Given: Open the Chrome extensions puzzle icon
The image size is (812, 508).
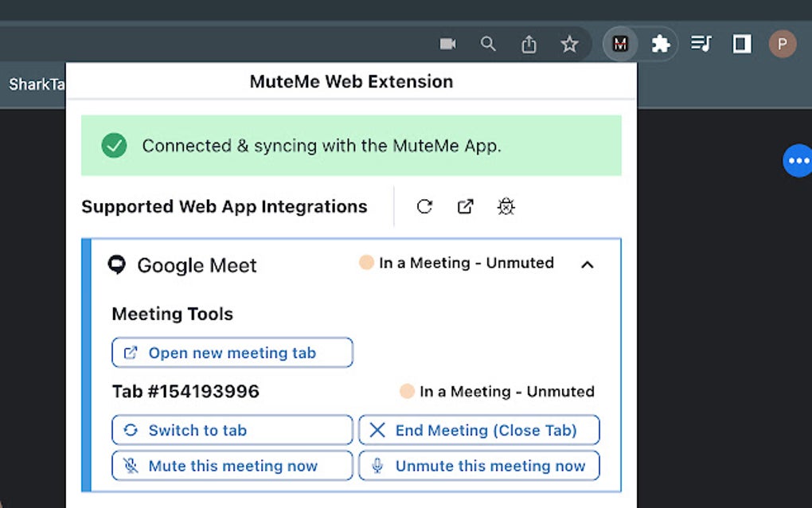Looking at the screenshot, I should click(x=661, y=44).
